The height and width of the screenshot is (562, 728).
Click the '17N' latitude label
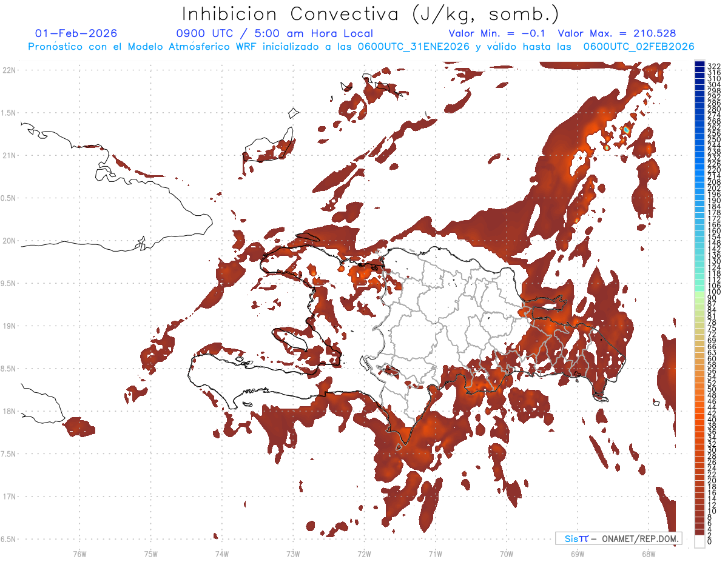8,497
